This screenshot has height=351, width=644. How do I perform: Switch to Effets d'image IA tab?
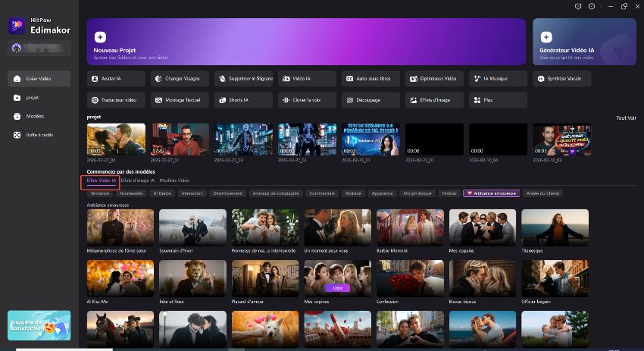(138, 180)
